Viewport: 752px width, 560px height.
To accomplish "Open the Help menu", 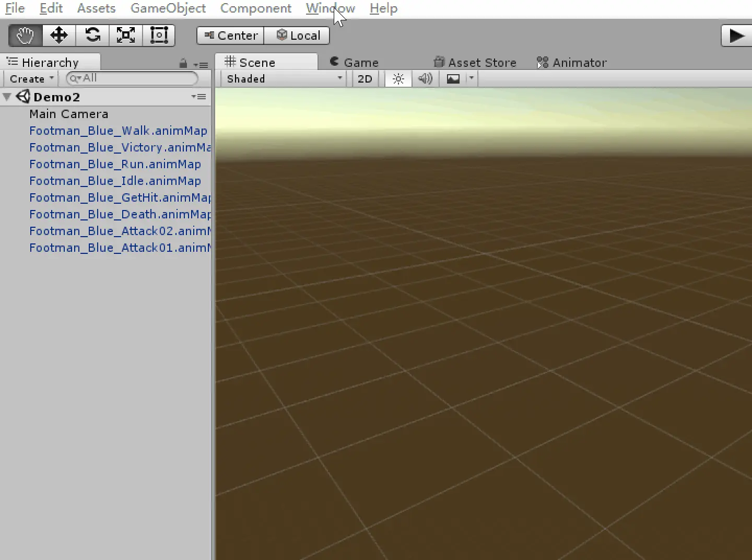I will coord(383,8).
